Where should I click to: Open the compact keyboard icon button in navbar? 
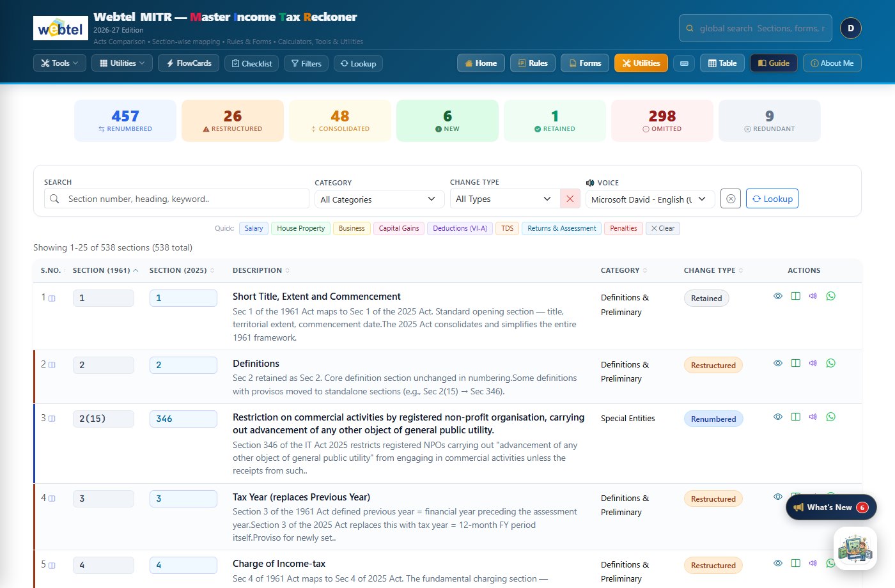pyautogui.click(x=684, y=63)
